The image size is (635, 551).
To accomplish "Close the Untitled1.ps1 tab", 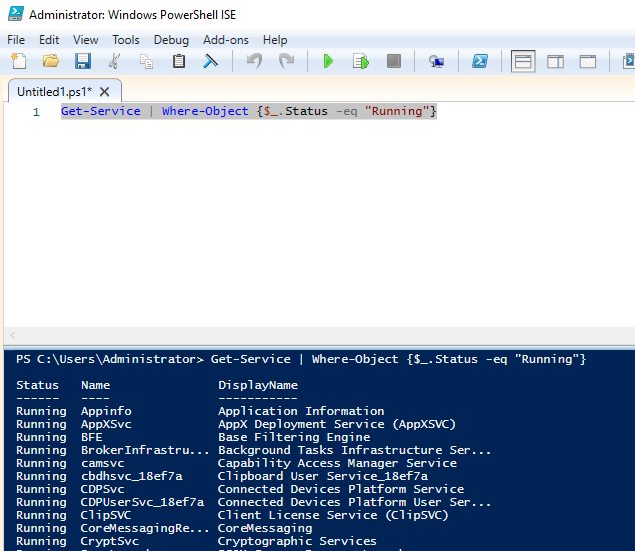I will [102, 91].
